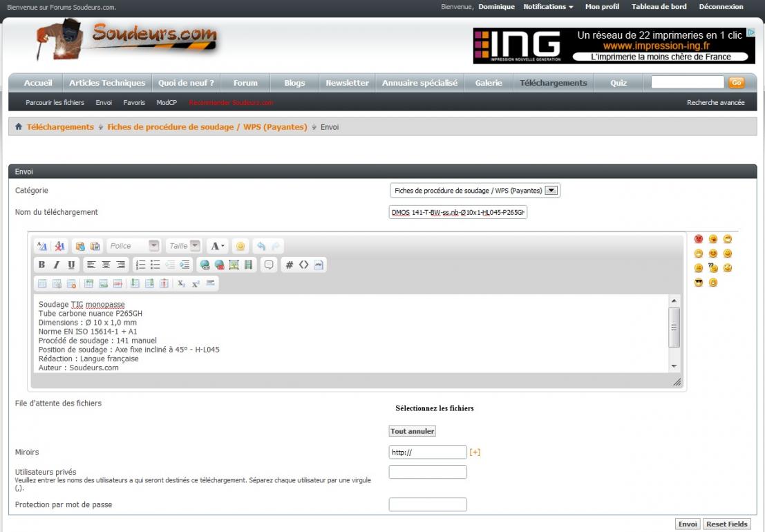Expand the Police font dropdown
Viewport: 765px width, 532px height.
tap(154, 246)
